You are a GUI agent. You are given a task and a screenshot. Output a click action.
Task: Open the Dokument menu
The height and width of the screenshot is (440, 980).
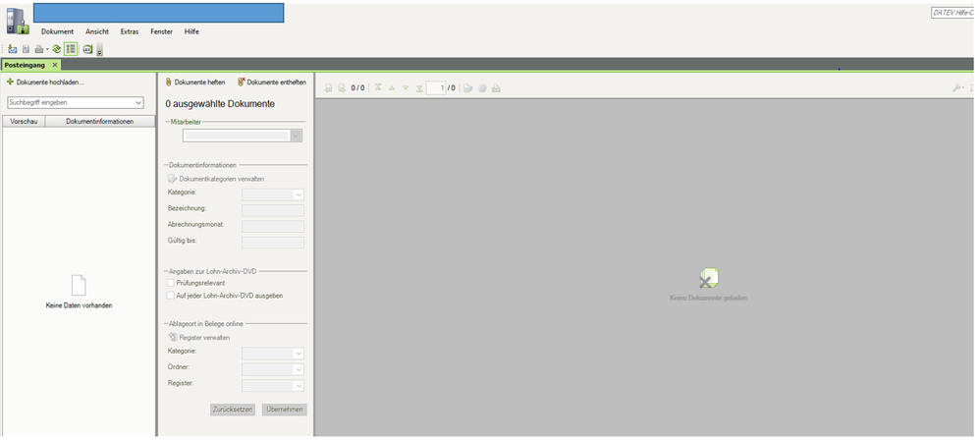[57, 31]
